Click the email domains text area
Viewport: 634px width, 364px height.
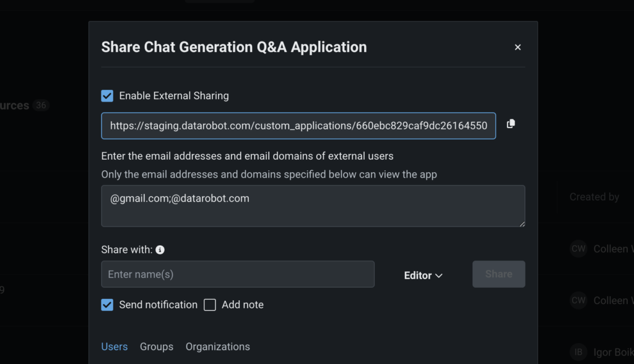313,206
